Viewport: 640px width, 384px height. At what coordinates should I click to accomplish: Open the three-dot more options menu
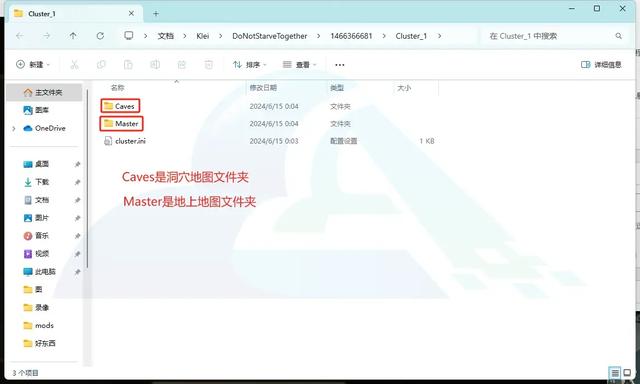pyautogui.click(x=340, y=64)
